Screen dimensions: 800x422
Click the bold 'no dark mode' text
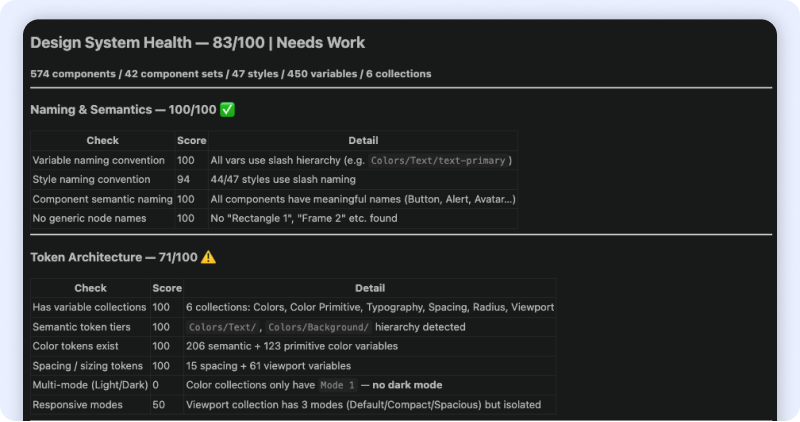tap(407, 385)
